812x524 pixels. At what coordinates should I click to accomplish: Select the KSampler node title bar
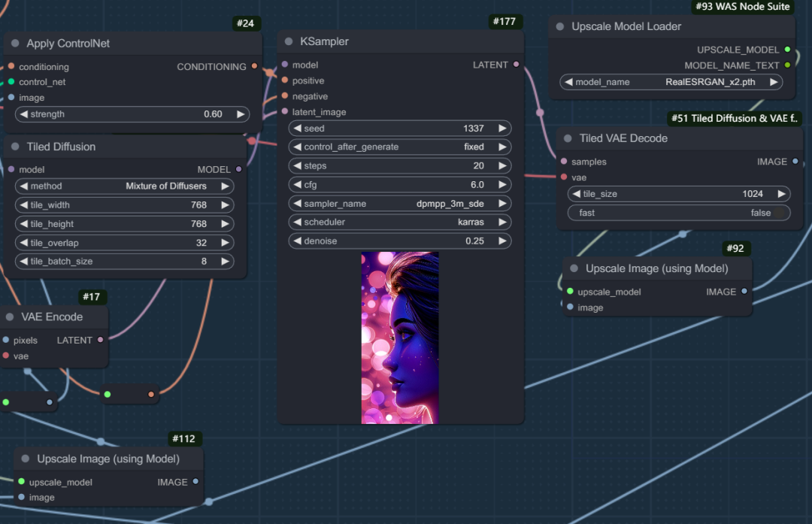coord(400,41)
